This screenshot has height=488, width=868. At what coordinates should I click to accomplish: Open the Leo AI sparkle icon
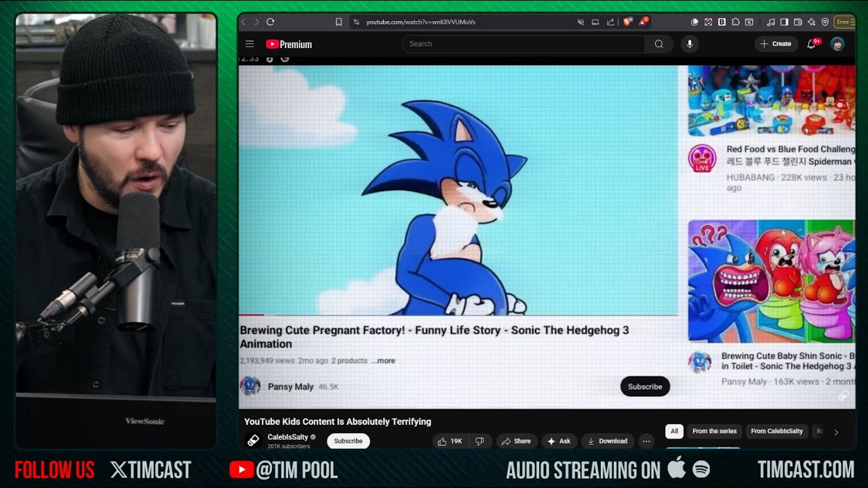tap(811, 22)
